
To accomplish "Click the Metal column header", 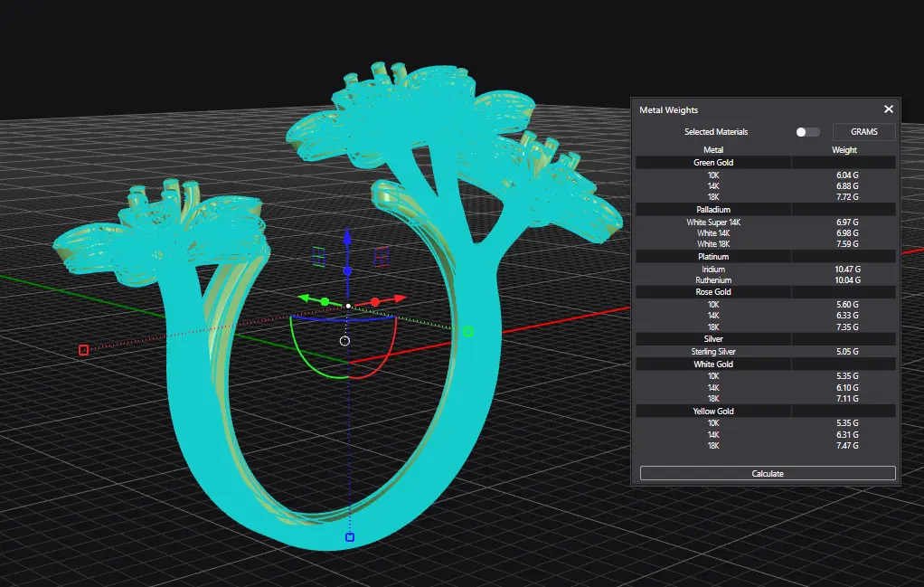I will click(713, 150).
